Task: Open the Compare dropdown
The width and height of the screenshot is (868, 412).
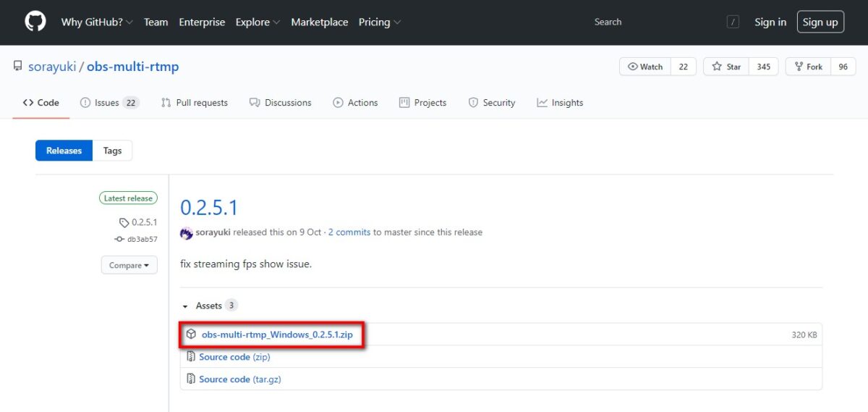Action: (129, 265)
